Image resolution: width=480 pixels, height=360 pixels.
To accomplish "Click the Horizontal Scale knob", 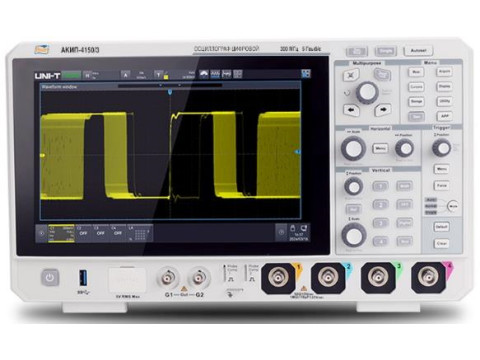I will point(353,148).
